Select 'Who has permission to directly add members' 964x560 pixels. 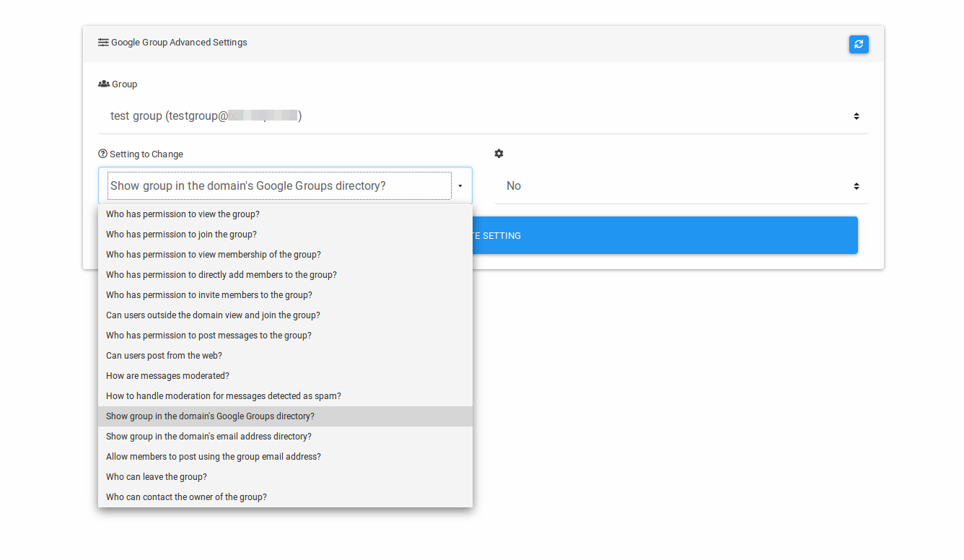point(285,275)
